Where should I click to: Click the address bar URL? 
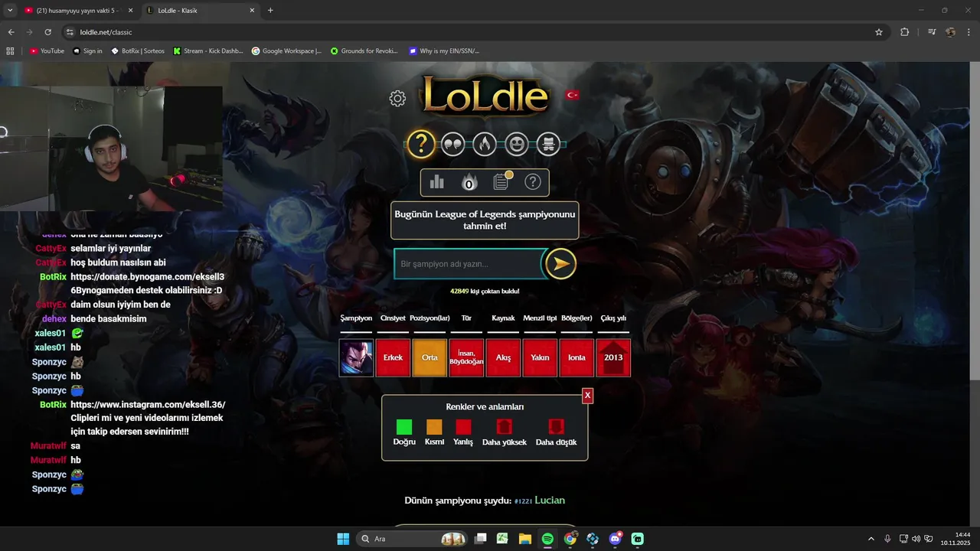point(106,32)
